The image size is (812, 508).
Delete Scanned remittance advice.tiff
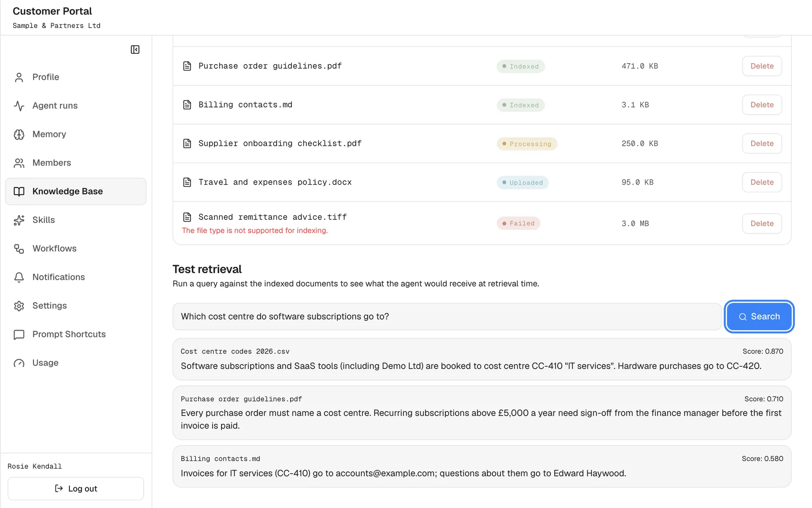[x=762, y=224]
